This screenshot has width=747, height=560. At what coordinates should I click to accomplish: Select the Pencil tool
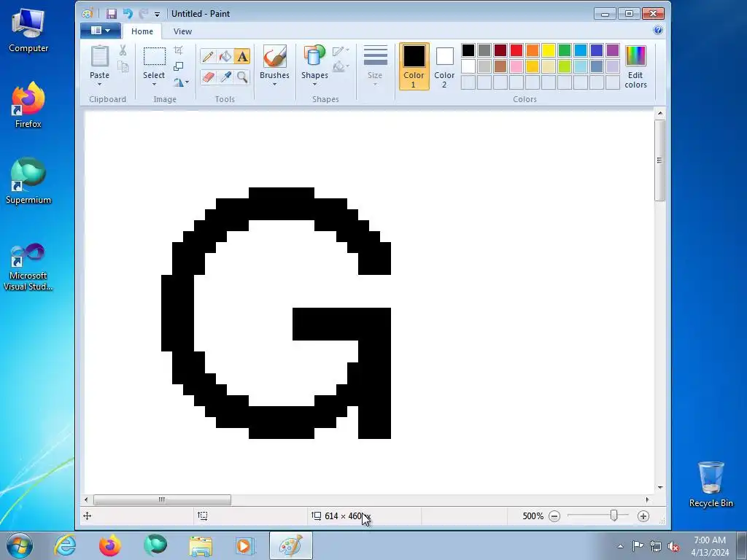[208, 57]
